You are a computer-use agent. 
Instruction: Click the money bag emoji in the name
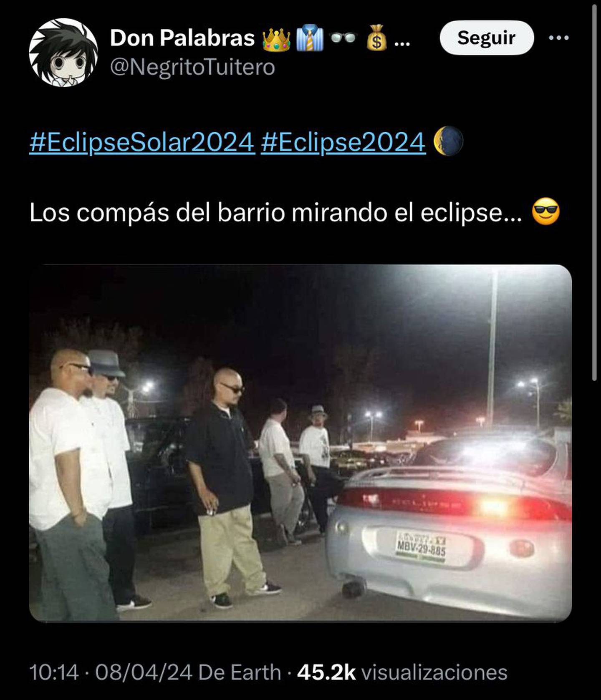pos(376,38)
